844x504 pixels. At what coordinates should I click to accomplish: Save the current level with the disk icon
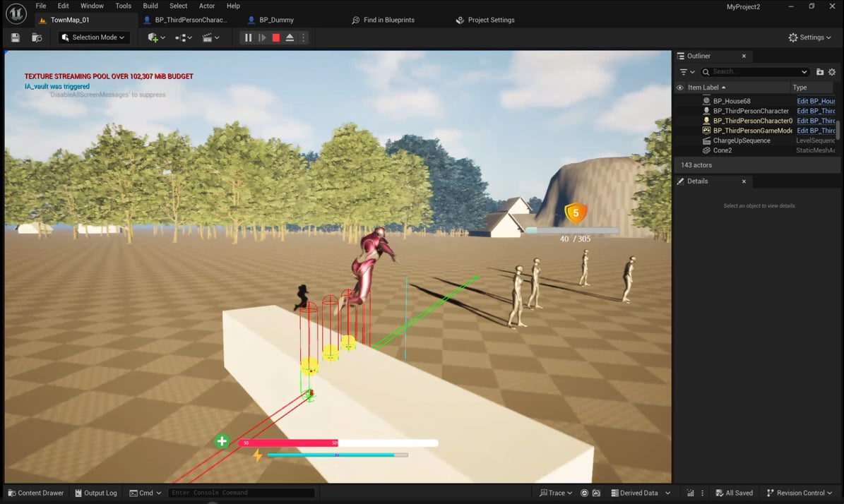click(x=15, y=37)
